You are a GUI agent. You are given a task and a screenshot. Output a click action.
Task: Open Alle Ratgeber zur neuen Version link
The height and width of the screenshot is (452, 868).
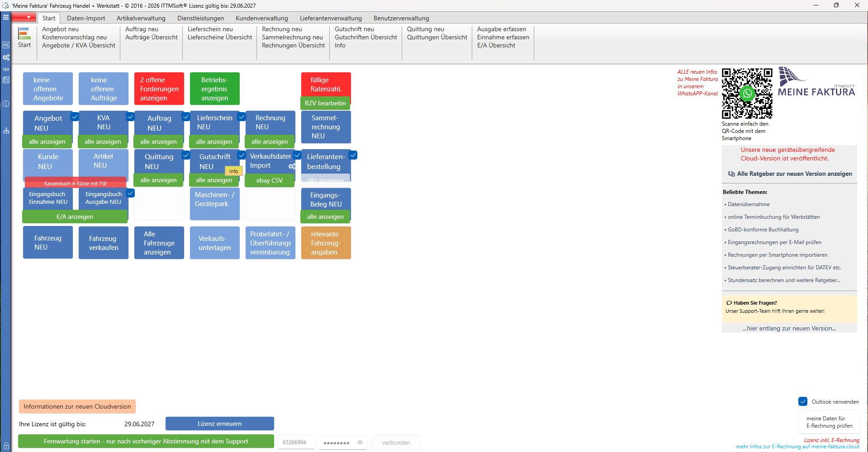click(x=790, y=174)
